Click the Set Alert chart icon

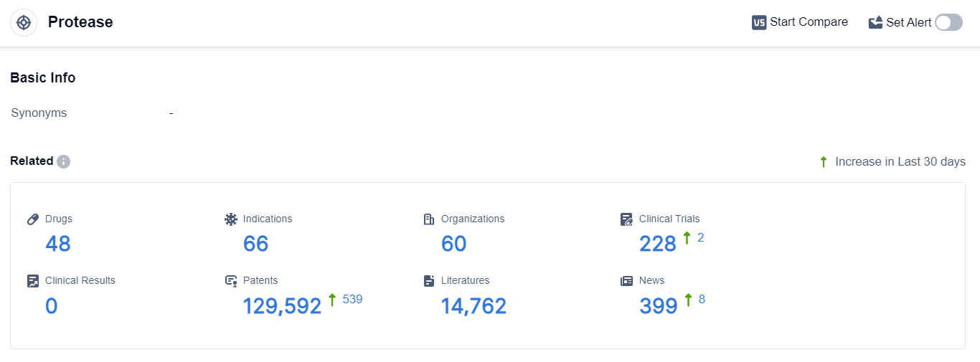875,22
